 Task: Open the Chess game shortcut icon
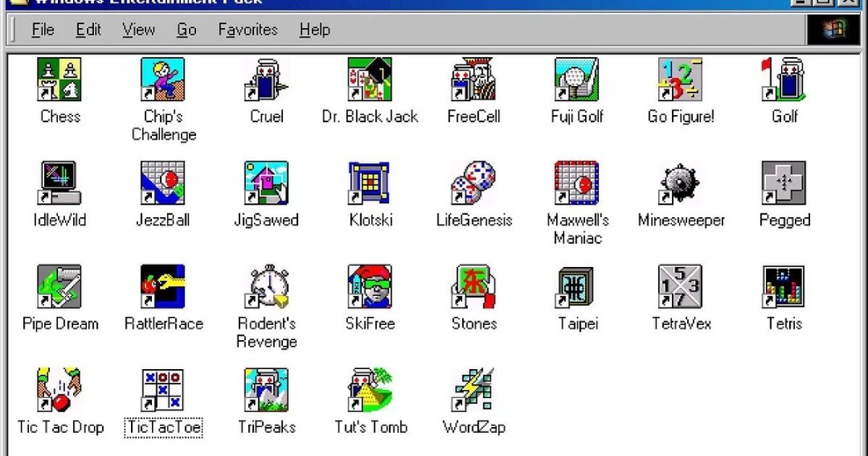pos(60,80)
